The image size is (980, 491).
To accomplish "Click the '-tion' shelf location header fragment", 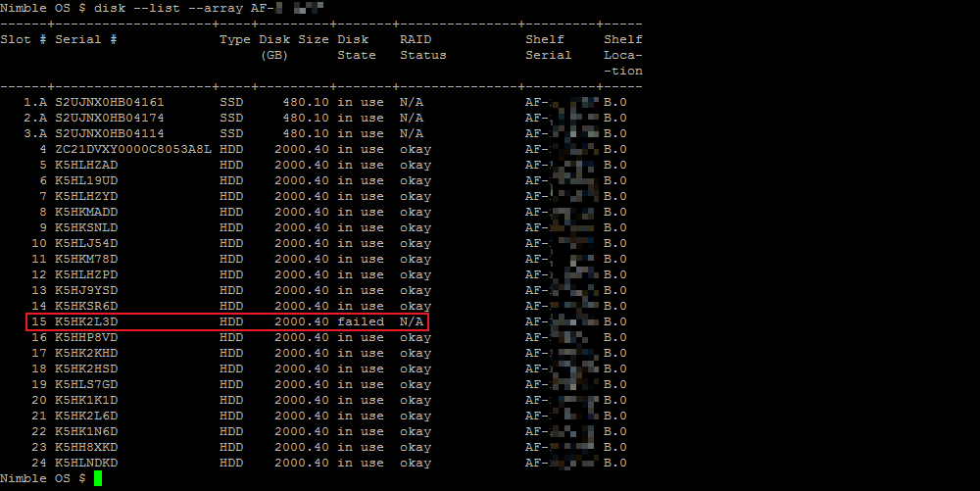I will pos(623,71).
